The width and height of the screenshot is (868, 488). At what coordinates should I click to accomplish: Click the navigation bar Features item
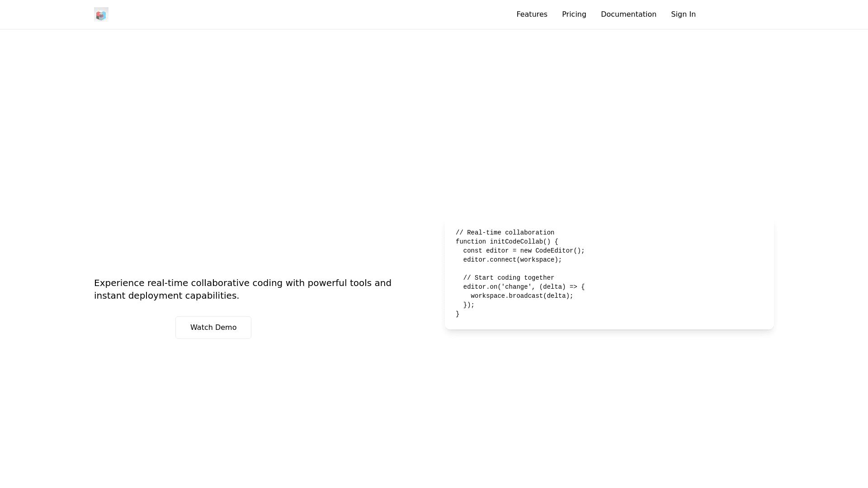tap(532, 14)
